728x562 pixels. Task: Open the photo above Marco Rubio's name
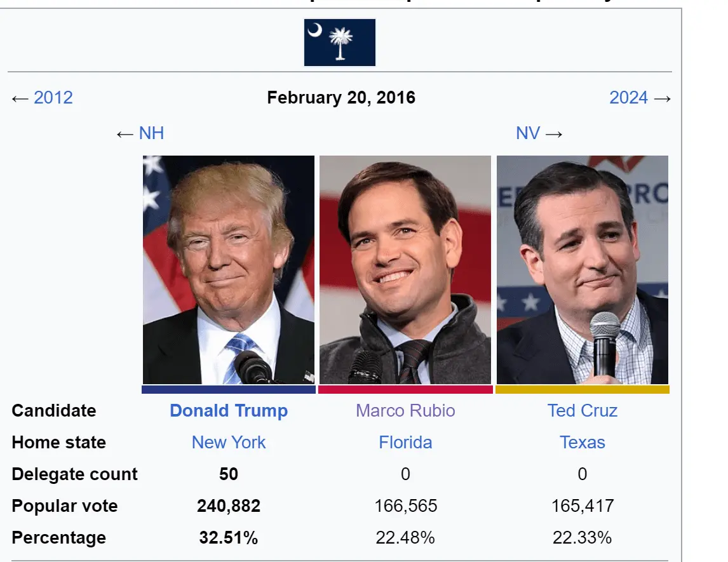[405, 270]
